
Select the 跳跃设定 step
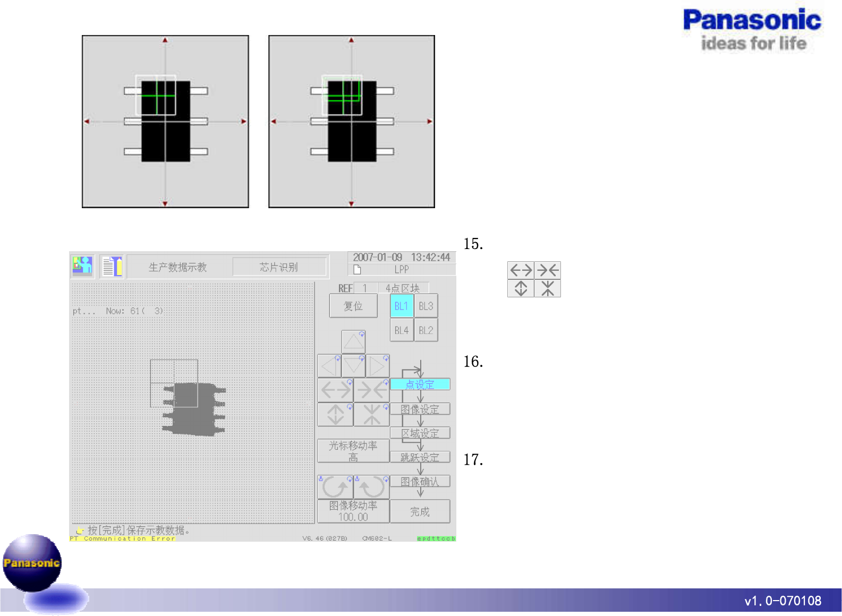(x=420, y=457)
